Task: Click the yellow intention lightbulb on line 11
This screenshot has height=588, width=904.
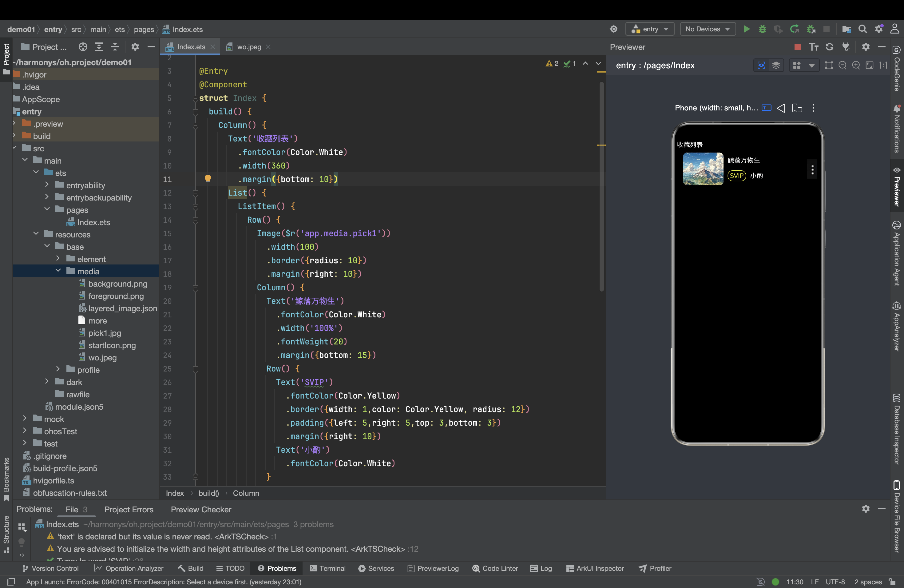Action: pos(208,179)
